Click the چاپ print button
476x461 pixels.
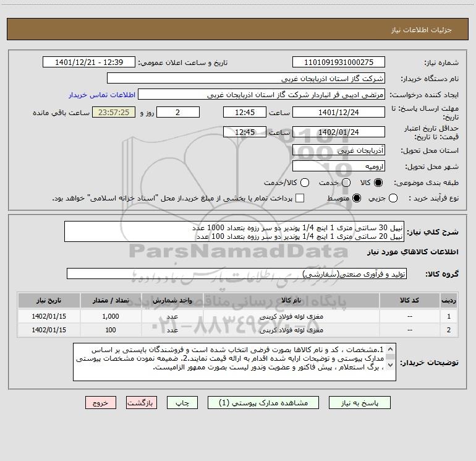[x=182, y=403]
